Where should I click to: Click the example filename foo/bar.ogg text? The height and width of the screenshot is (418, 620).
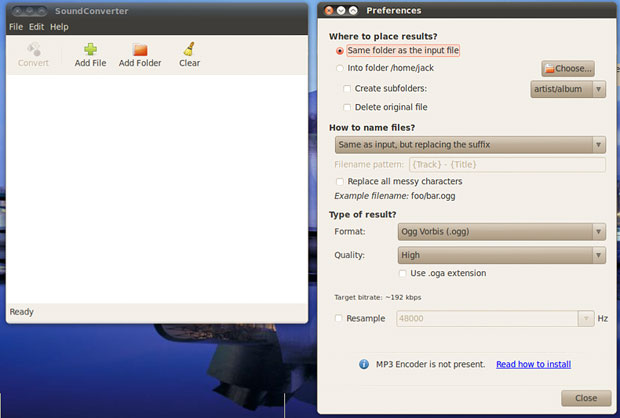point(433,196)
